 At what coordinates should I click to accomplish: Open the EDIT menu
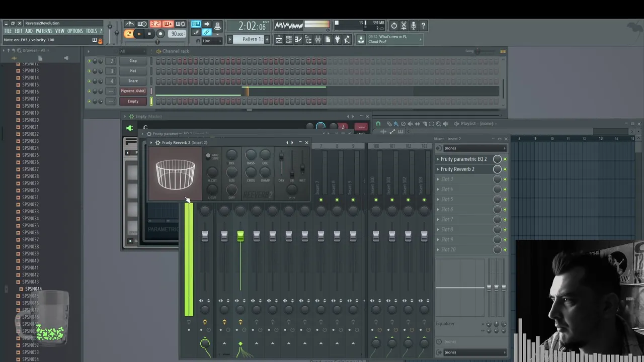[18, 31]
